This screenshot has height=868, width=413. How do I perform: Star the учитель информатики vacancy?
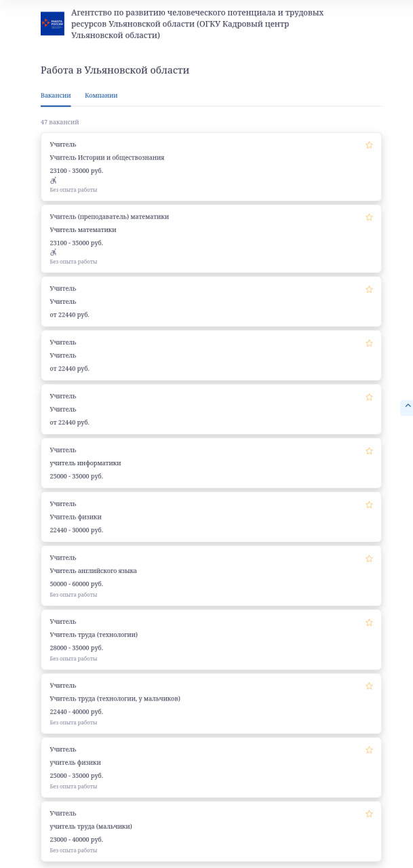pos(369,451)
